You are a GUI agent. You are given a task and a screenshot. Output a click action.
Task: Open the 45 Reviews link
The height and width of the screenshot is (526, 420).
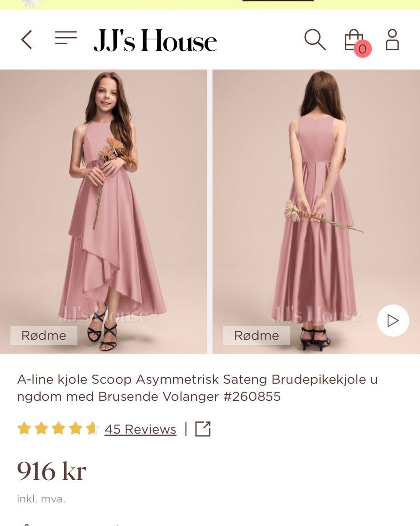(x=140, y=429)
